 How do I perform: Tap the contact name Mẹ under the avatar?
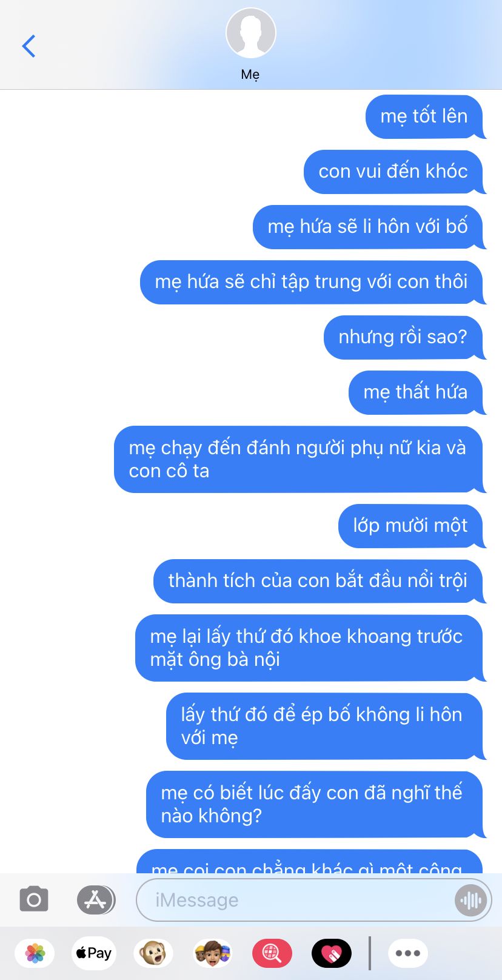[x=250, y=74]
